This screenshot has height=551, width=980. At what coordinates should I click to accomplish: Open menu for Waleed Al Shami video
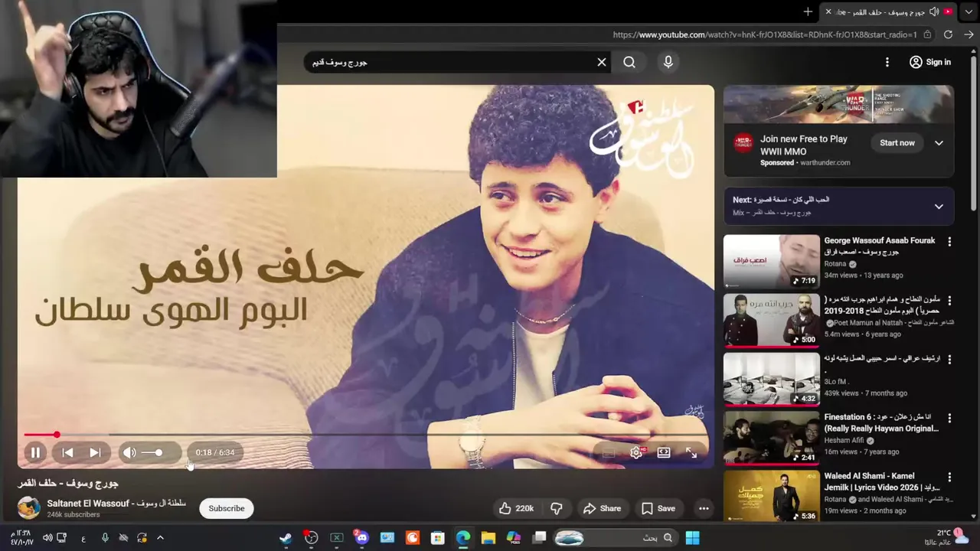pos(949,478)
